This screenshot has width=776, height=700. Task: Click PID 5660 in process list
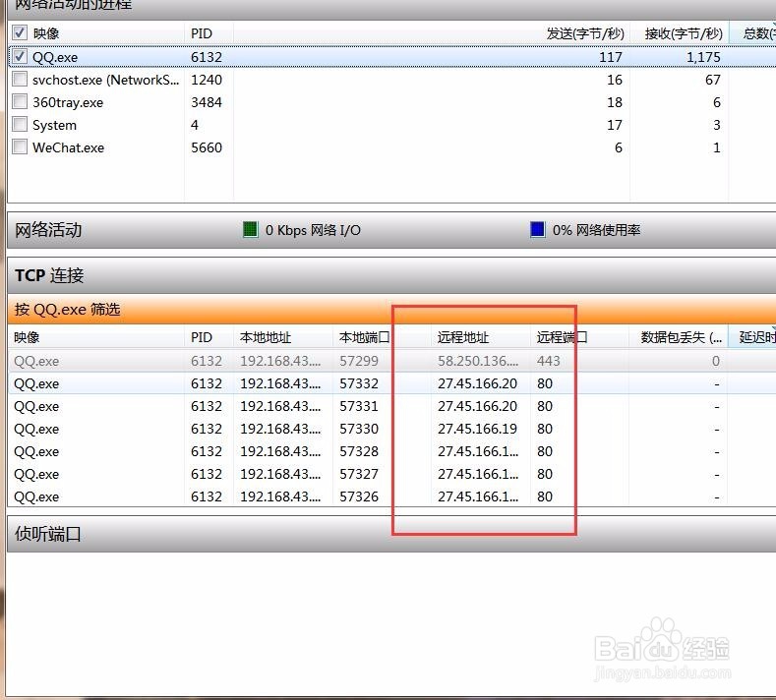(x=207, y=147)
